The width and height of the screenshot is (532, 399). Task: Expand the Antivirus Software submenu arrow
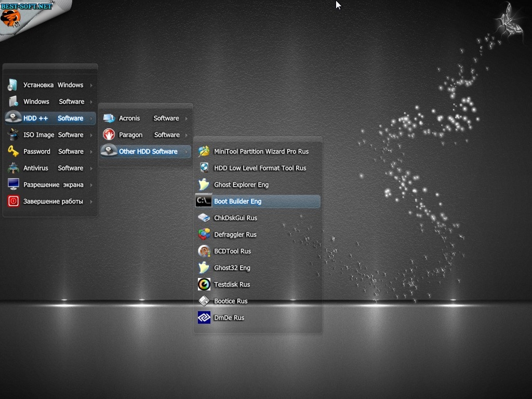[91, 168]
